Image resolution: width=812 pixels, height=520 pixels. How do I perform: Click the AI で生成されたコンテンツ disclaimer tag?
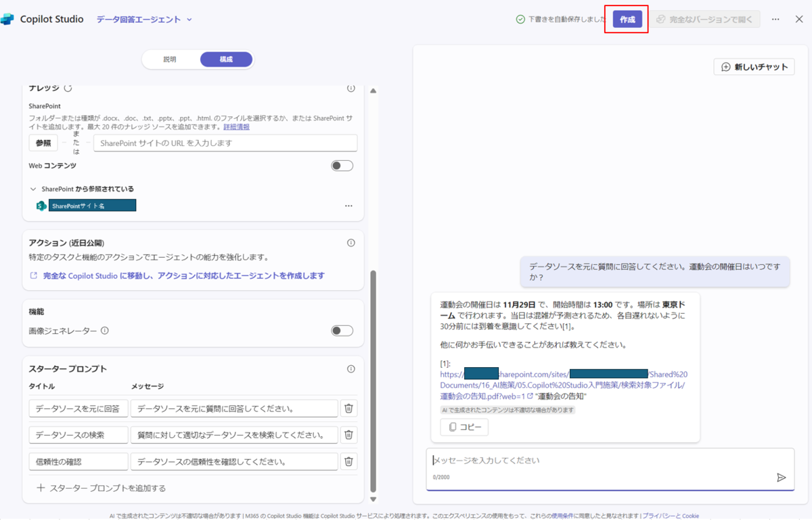coord(507,410)
